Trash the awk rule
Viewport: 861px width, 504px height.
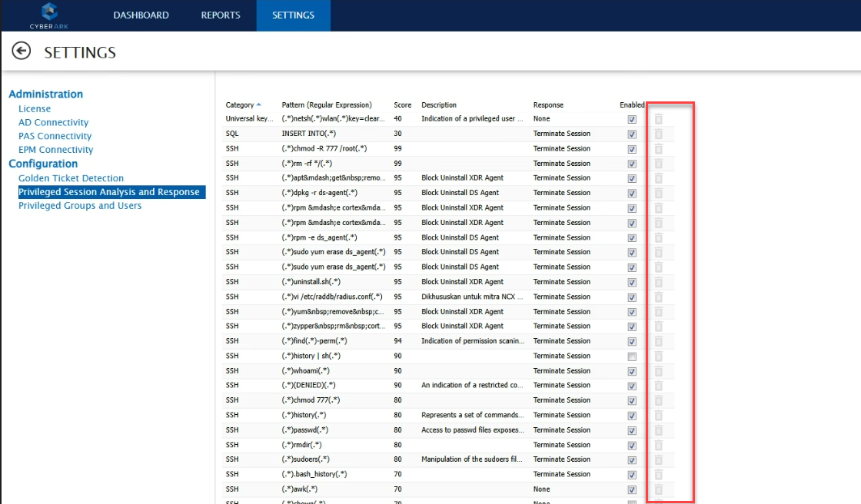tap(658, 489)
